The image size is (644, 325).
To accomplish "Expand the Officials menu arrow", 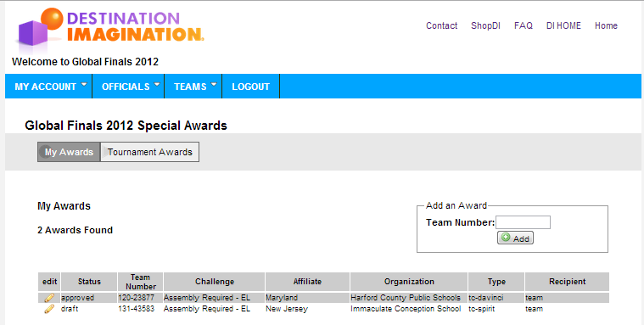I will [x=157, y=84].
